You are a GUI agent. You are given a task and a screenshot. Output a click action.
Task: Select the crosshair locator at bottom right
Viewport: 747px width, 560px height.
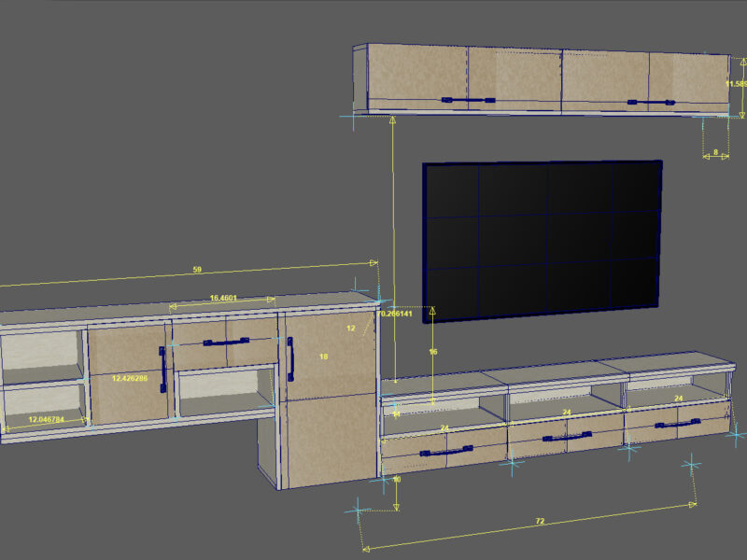[x=691, y=464]
